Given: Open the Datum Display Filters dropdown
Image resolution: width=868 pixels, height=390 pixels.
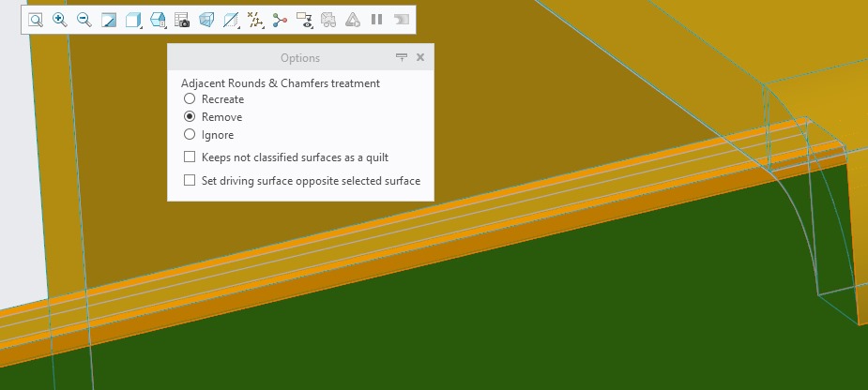Looking at the screenshot, I should [255, 21].
